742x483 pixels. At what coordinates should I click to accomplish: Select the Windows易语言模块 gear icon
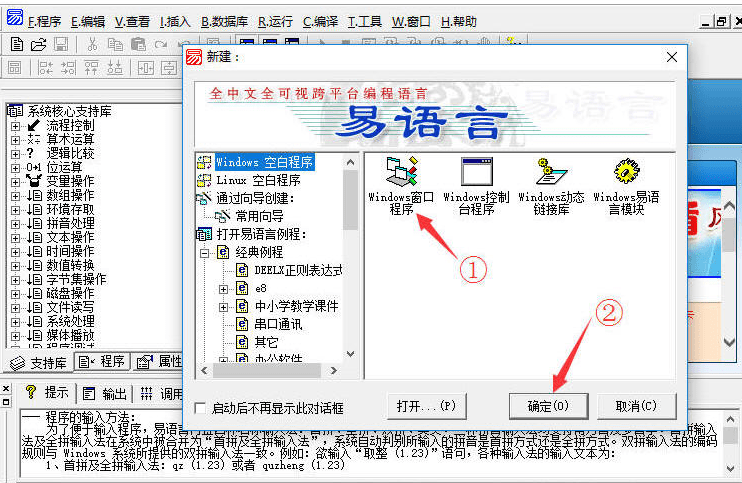[x=626, y=186]
